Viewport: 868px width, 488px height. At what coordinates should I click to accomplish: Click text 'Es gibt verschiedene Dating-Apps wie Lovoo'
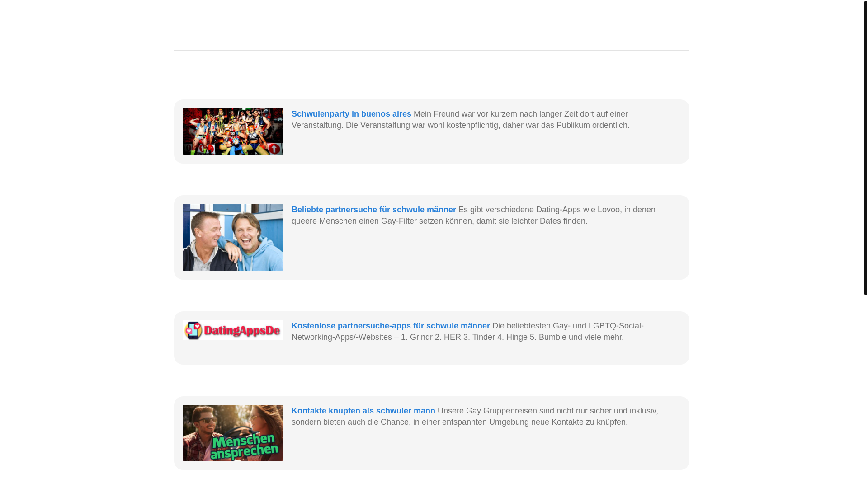tap(539, 210)
